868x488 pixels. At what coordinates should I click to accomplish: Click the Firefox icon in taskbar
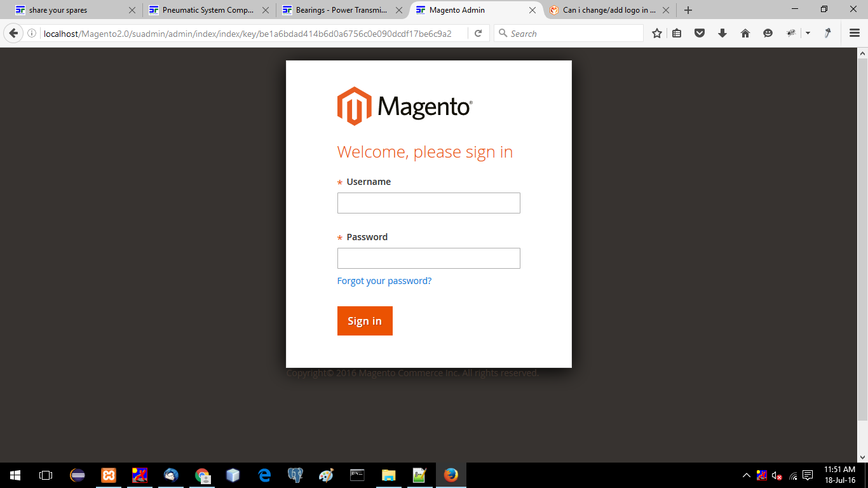[x=451, y=475]
